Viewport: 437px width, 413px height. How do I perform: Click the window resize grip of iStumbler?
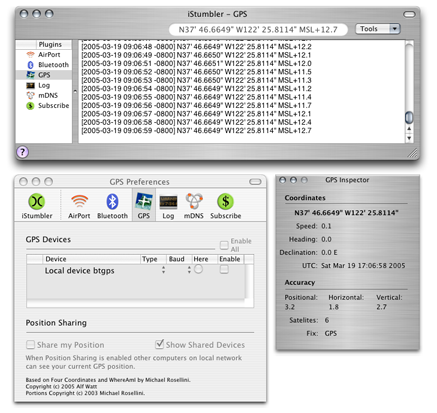point(412,153)
